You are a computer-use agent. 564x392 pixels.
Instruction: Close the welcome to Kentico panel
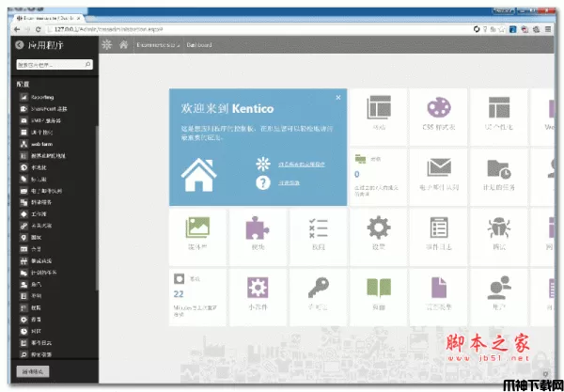338,98
